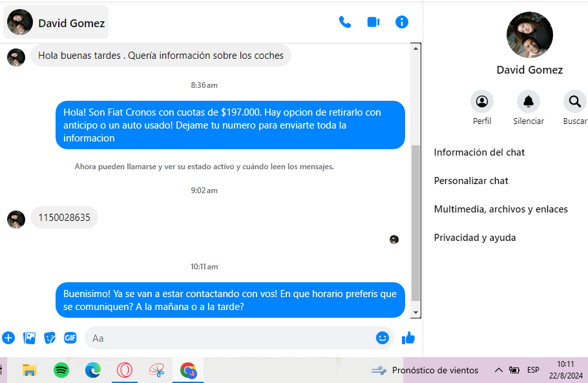
Task: Click sender avatar next to 1150028635 message
Action: click(16, 219)
